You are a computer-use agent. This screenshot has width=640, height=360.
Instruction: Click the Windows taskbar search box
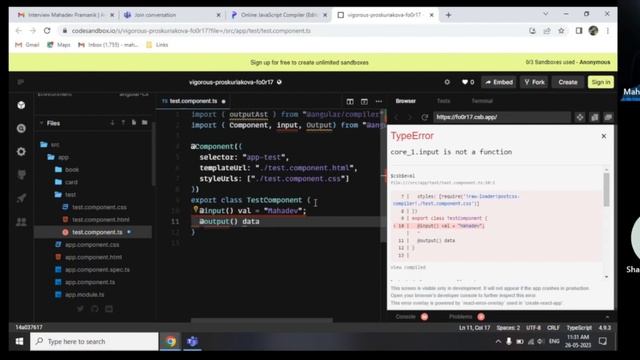(94, 341)
